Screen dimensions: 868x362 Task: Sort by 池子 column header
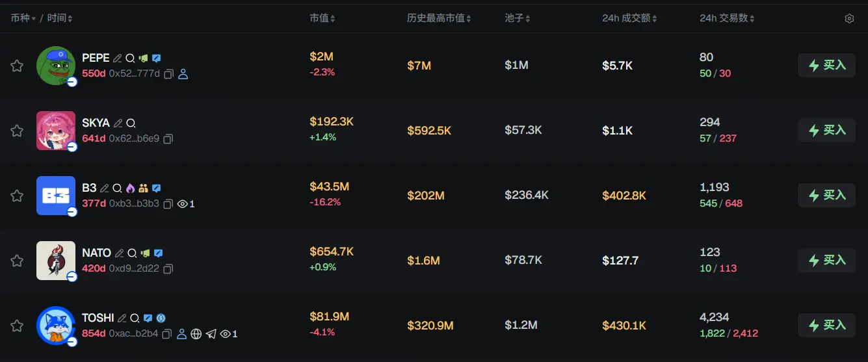[x=518, y=18]
